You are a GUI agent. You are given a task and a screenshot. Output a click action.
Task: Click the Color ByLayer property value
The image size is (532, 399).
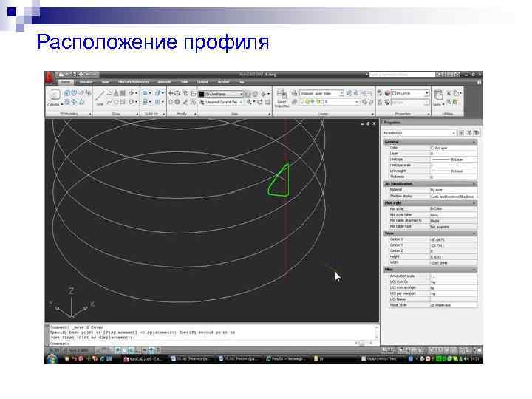[453, 148]
